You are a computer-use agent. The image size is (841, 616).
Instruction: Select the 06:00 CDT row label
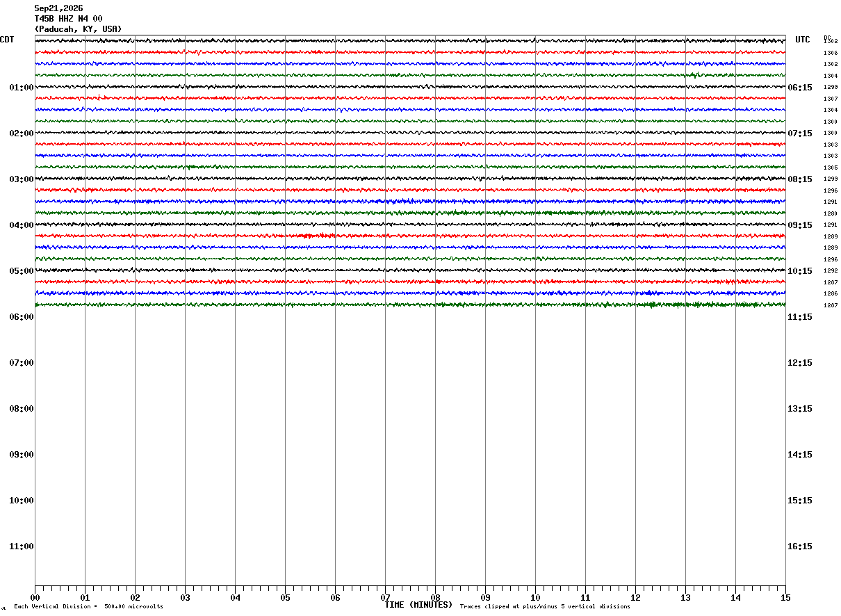[22, 317]
